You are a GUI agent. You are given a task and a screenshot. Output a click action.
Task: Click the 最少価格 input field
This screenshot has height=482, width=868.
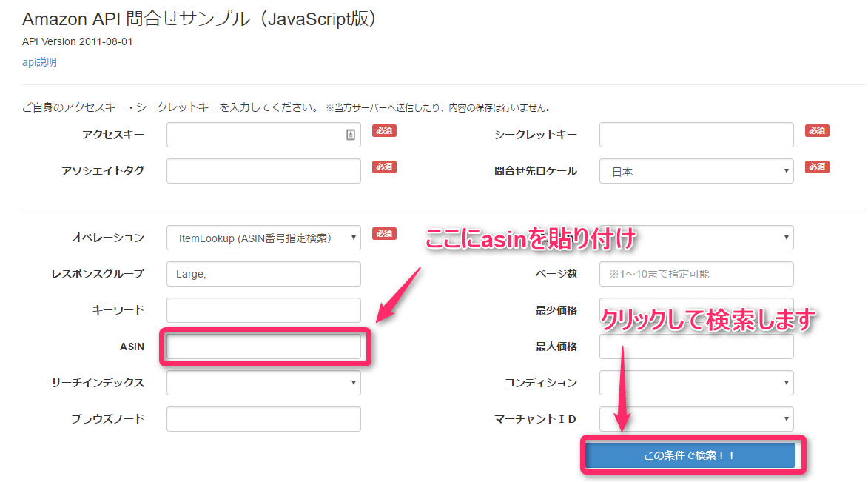pyautogui.click(x=696, y=310)
